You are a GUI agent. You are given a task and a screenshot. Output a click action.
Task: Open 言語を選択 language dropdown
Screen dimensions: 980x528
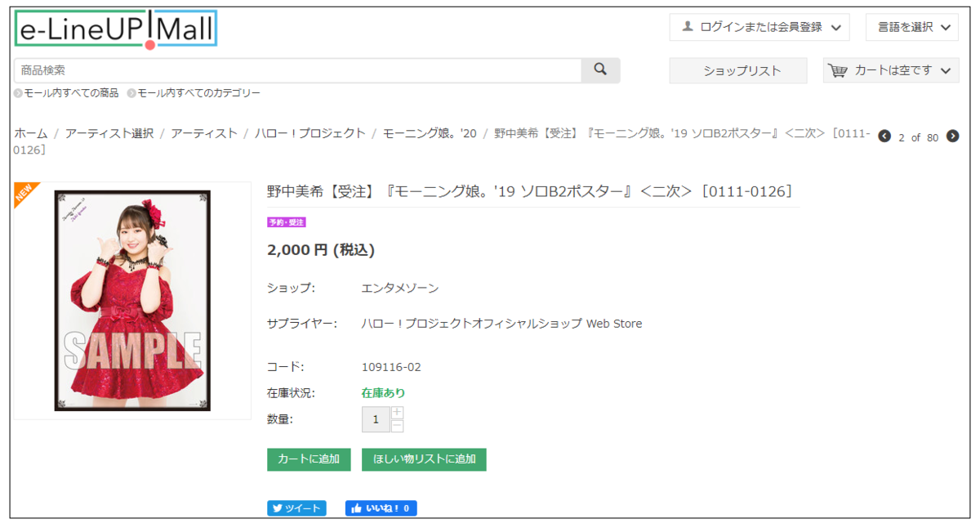tap(912, 27)
